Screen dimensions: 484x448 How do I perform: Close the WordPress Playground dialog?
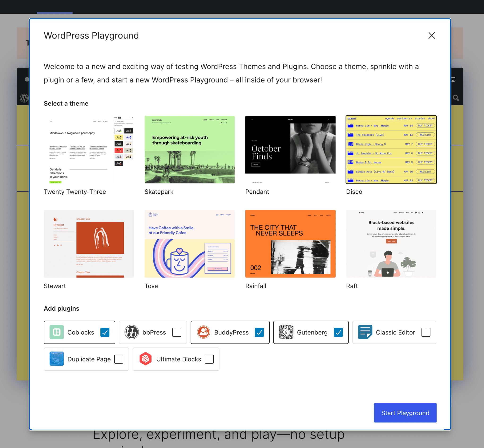tap(432, 35)
